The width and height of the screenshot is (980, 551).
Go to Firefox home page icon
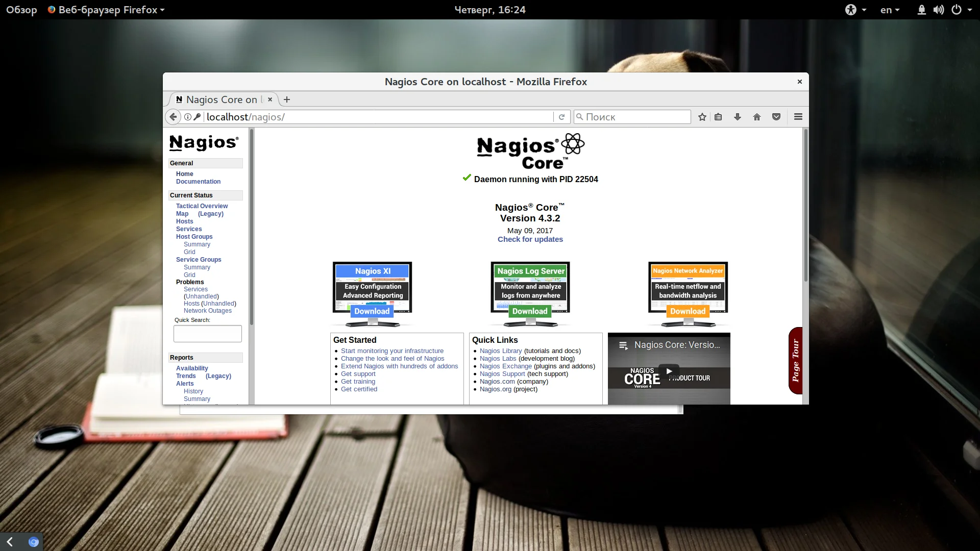tap(757, 117)
